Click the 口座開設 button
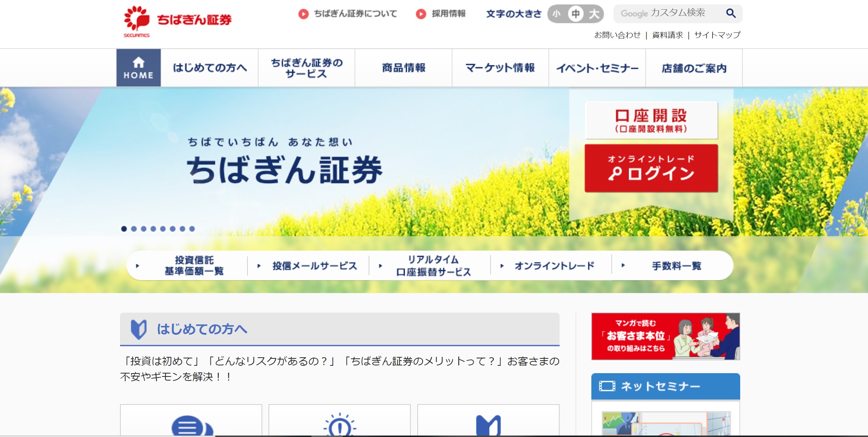Viewport: 868px width, 437px height. click(651, 120)
